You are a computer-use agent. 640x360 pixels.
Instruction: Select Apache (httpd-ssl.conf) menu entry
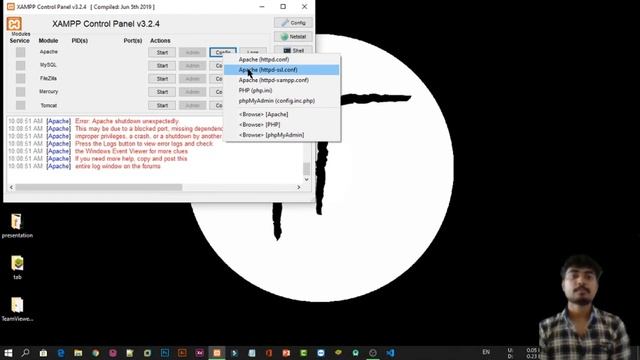click(282, 70)
